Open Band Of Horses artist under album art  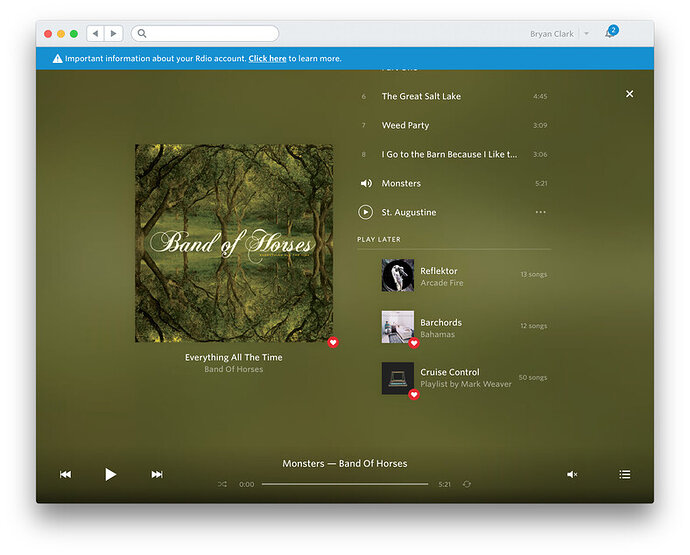(x=234, y=369)
